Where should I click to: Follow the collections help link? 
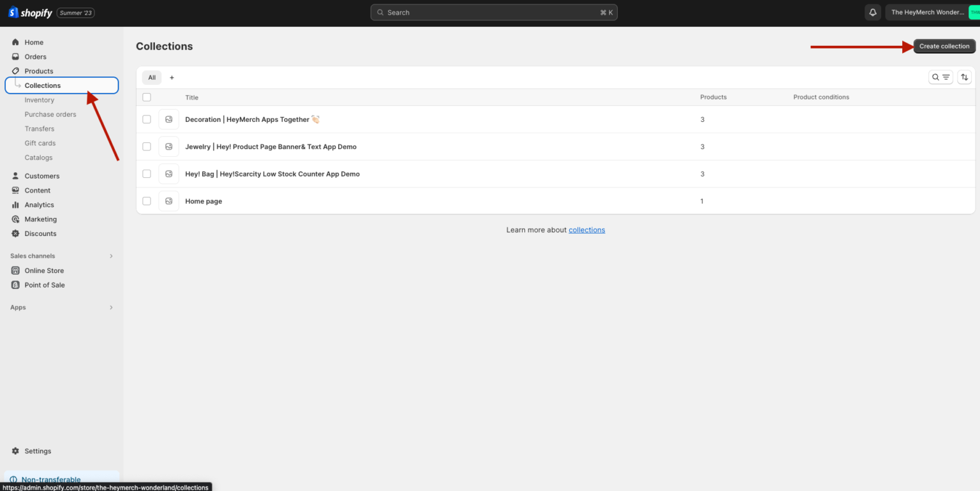pyautogui.click(x=586, y=230)
